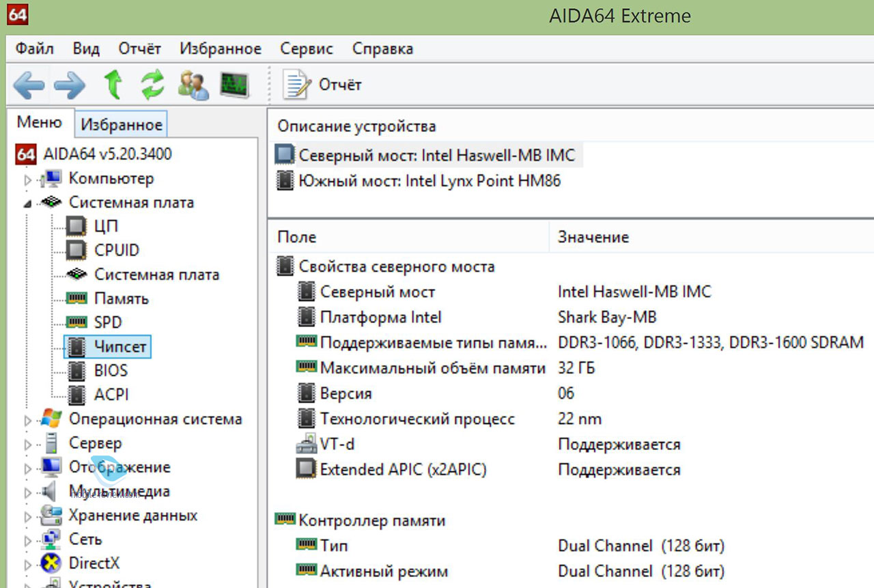Click the DirectX yellow X icon
The width and height of the screenshot is (874, 588).
52,564
